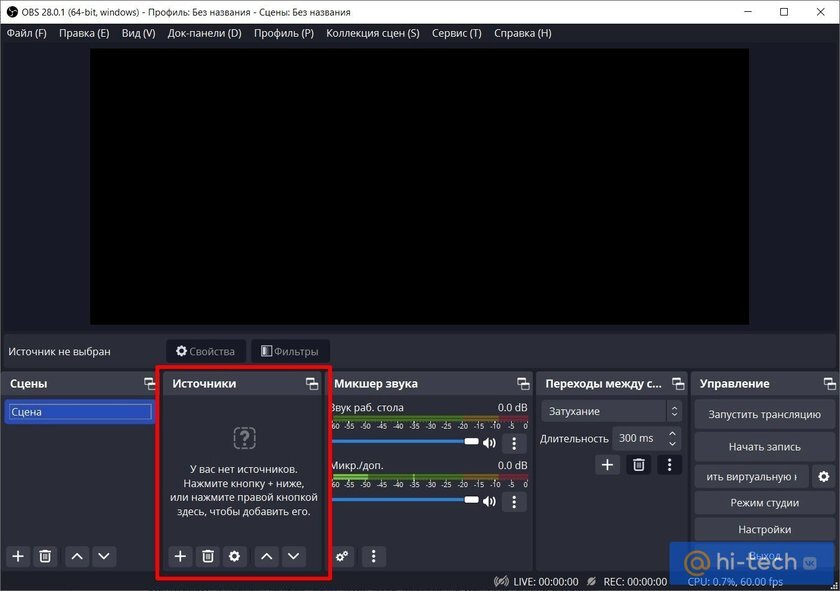Open the Коллекция сцен (S) menu
The image size is (840, 591).
pyautogui.click(x=373, y=33)
